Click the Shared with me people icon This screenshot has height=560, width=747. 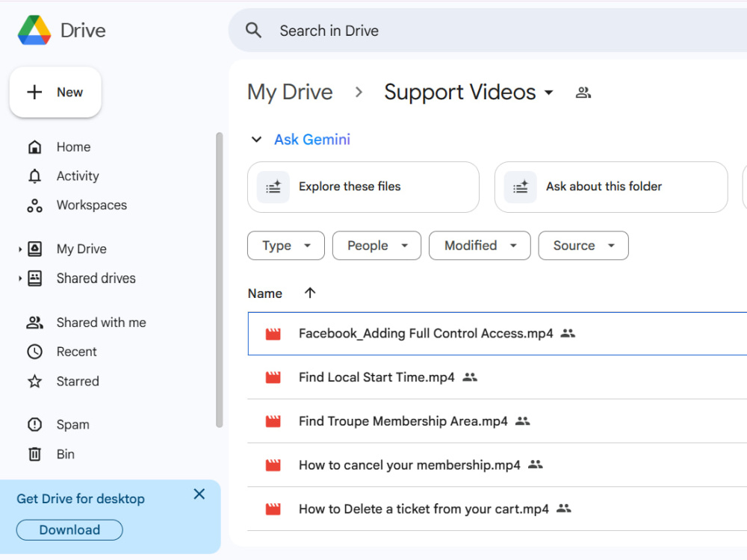point(35,323)
